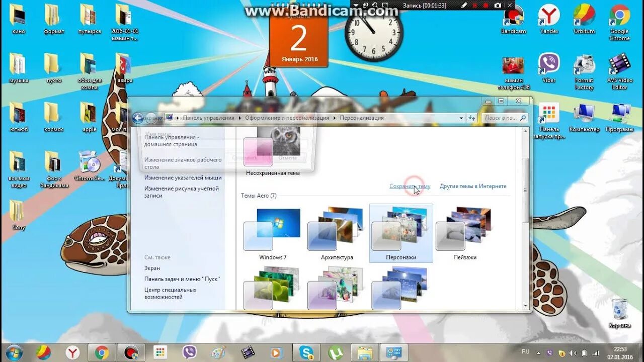
Task: Select the Sony folder on desktop
Action: coord(18,215)
